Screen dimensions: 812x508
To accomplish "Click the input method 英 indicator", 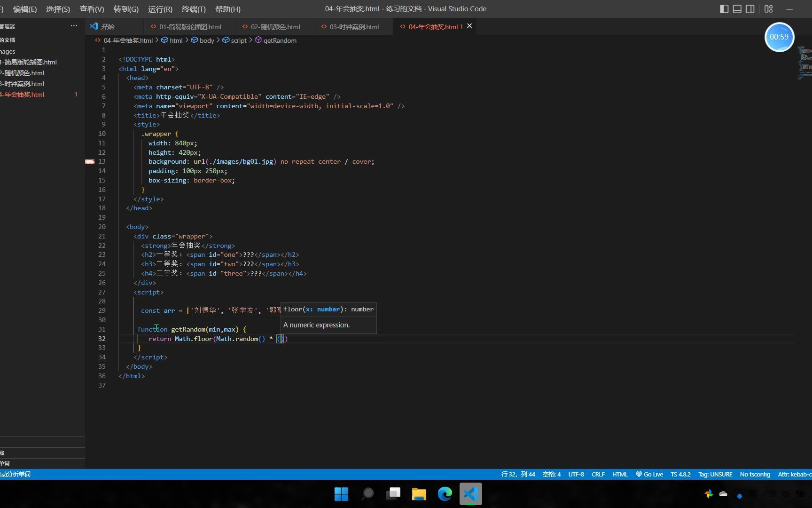I will click(x=754, y=494).
